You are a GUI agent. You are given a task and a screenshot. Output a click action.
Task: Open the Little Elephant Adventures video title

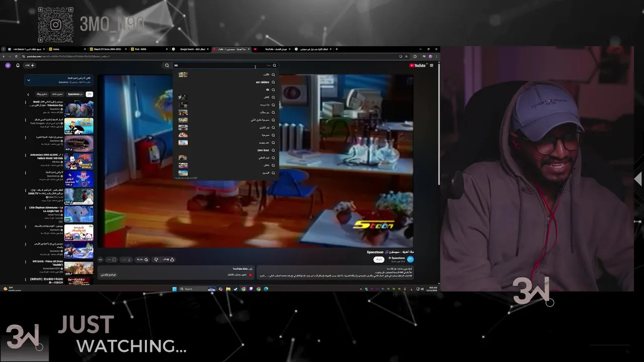pos(46,209)
